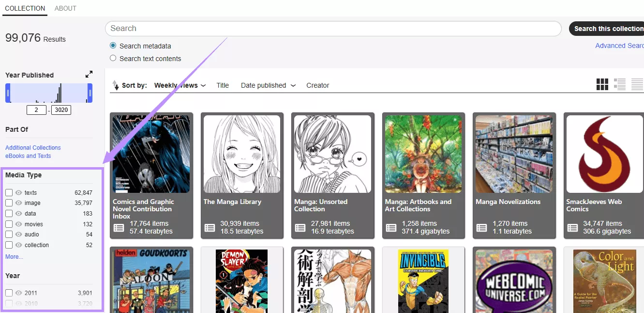Screen dimensions: 644x313
Task: Toggle sort direction arrows icon
Action: tap(115, 85)
